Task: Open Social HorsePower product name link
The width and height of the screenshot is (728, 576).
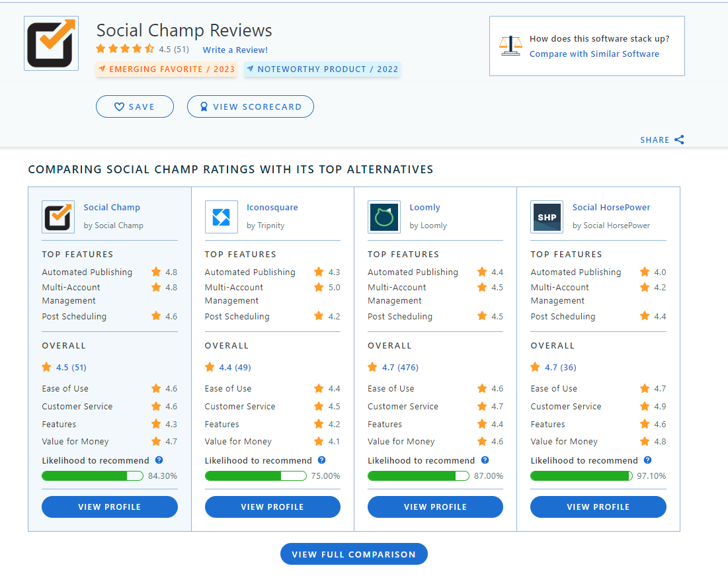Action: (x=611, y=208)
